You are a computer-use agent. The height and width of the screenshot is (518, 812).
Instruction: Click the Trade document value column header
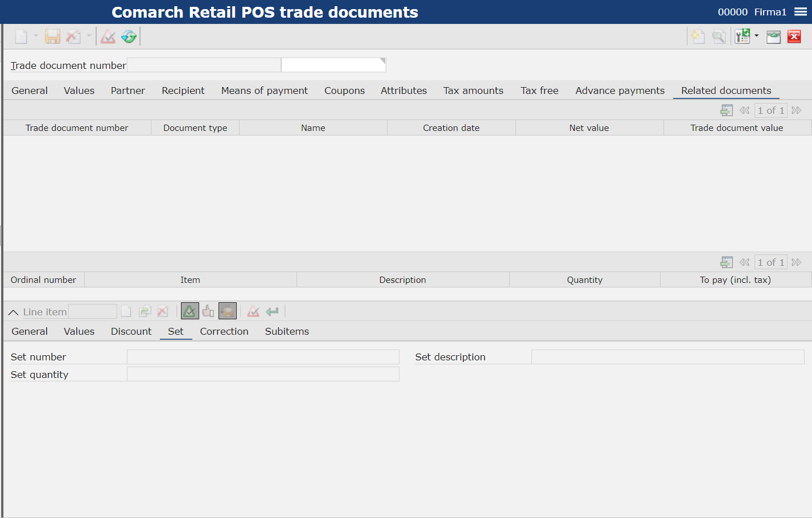tap(737, 128)
